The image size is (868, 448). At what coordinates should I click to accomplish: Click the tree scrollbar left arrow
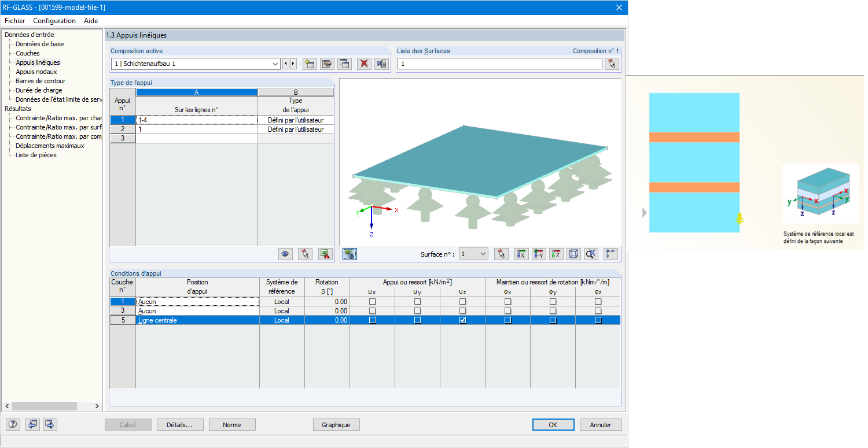tap(7, 406)
